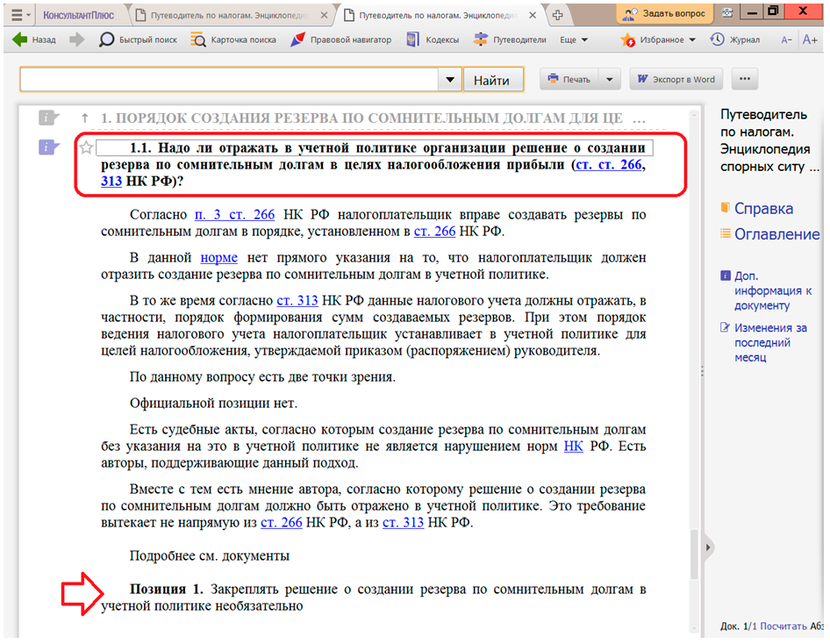
Task: Go back with the green Назад arrow
Action: [x=34, y=39]
